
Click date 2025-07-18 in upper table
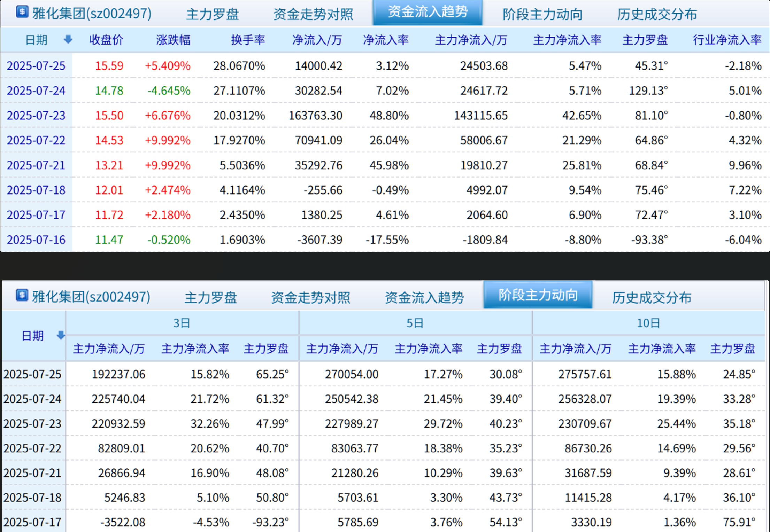pyautogui.click(x=36, y=190)
